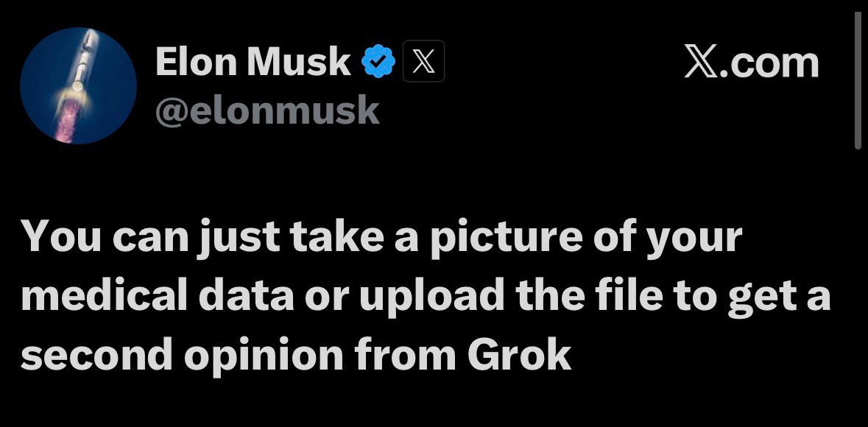Image resolution: width=868 pixels, height=427 pixels.
Task: Click the blue verified checkmark badge
Action: pos(378,62)
